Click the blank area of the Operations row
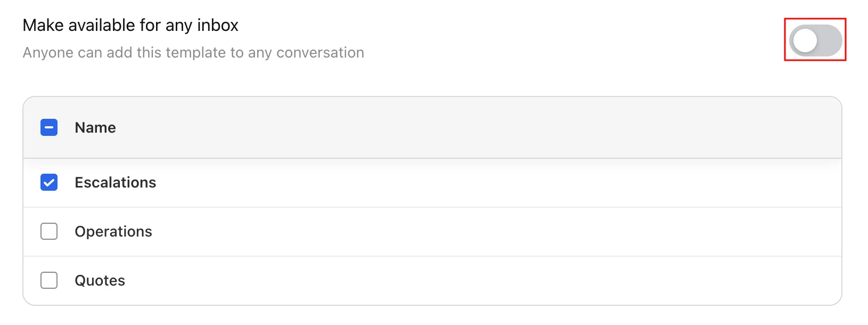This screenshot has width=868, height=325. (479, 232)
